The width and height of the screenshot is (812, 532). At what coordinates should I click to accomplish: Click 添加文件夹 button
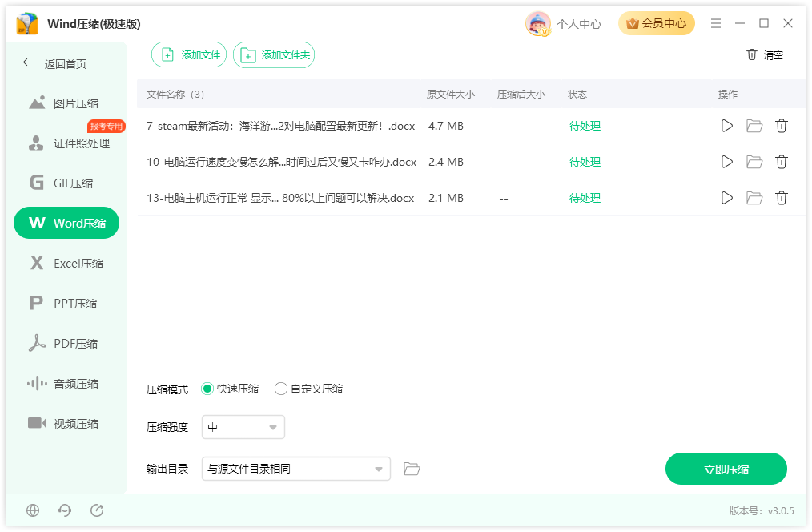click(x=274, y=55)
